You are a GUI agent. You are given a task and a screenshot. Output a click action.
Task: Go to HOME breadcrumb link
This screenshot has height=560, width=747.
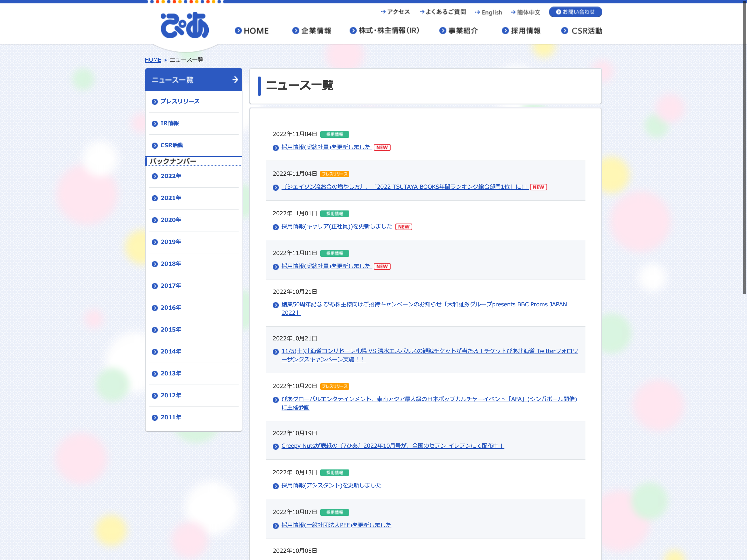pyautogui.click(x=153, y=60)
